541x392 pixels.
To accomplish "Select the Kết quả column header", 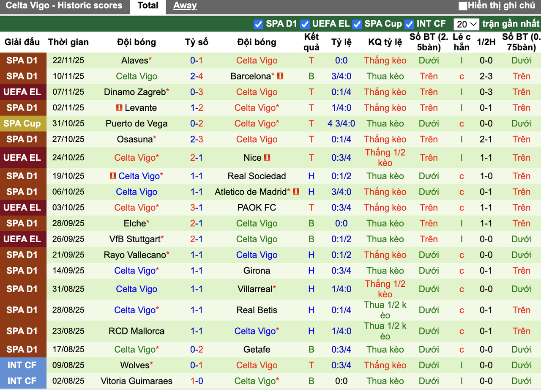I will click(311, 42).
